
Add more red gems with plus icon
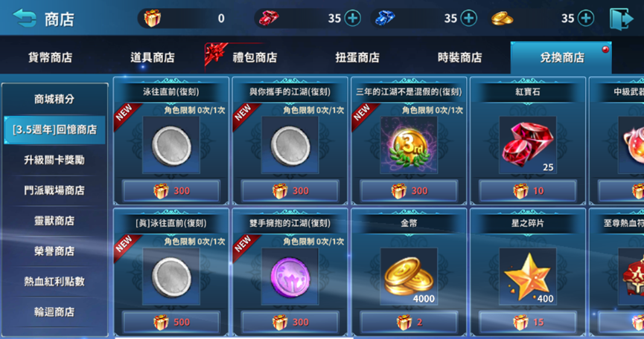(x=352, y=19)
